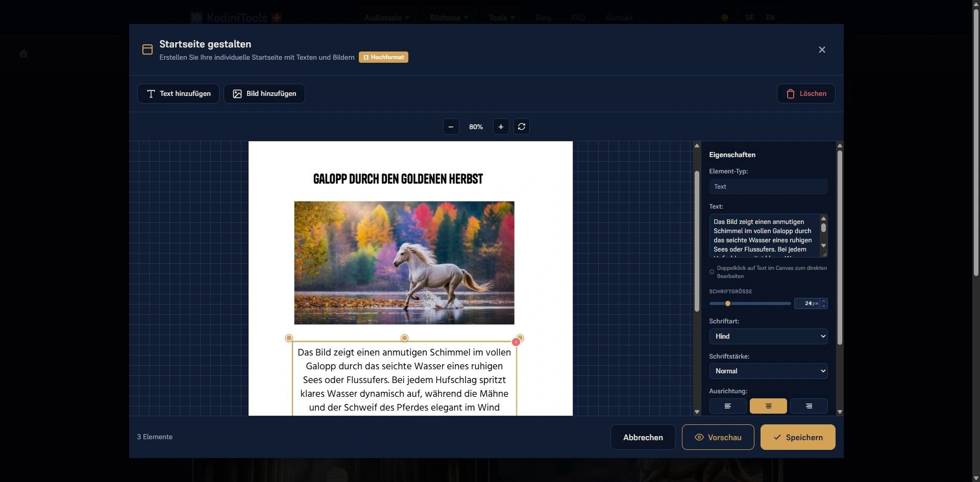
Task: Click the canvas scrollbar down arrow
Action: (697, 412)
